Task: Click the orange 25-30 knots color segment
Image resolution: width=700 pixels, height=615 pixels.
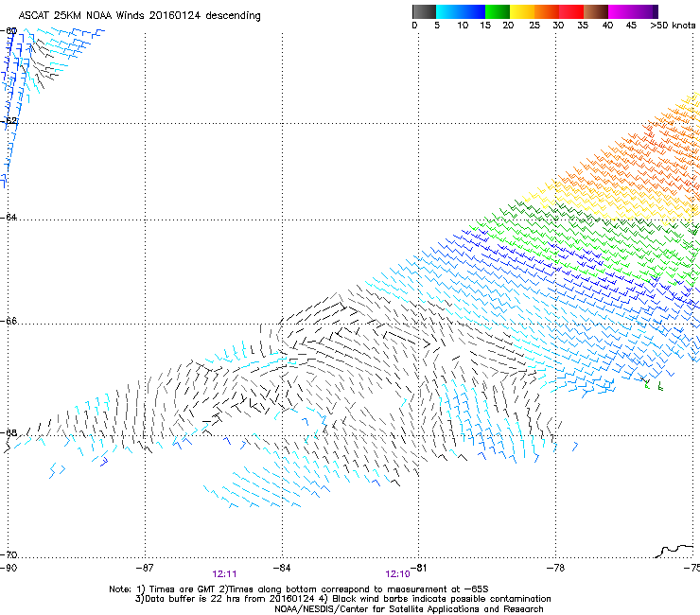Action: click(547, 11)
